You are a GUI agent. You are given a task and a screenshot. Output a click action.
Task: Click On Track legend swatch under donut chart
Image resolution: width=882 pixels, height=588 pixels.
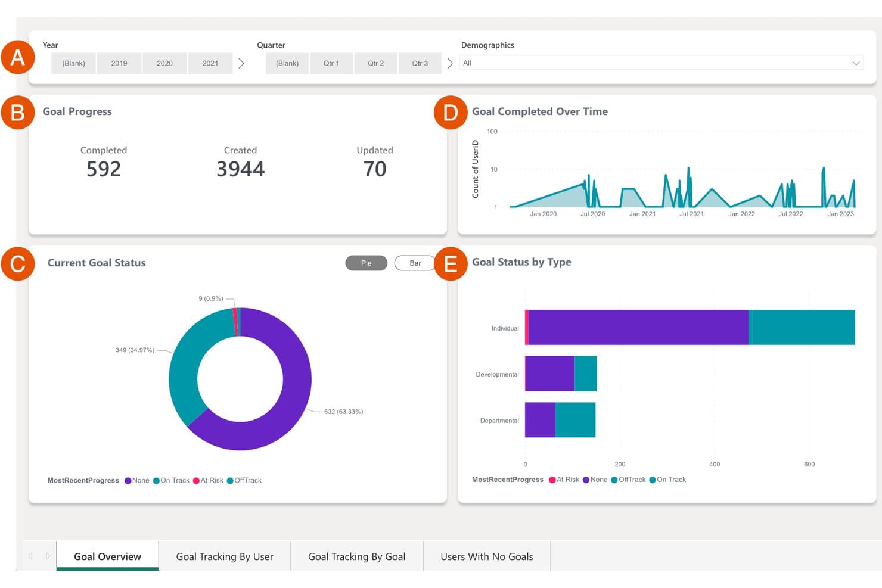pyautogui.click(x=156, y=481)
